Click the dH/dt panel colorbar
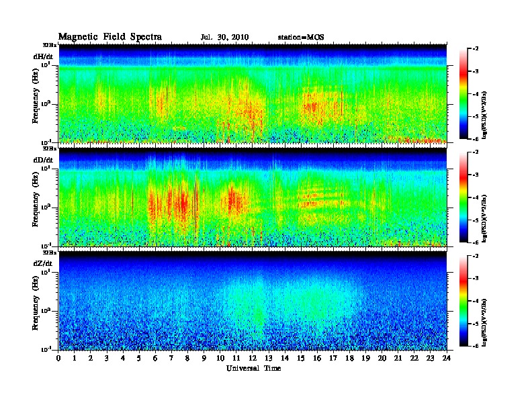532x411 pixels. pyautogui.click(x=463, y=94)
